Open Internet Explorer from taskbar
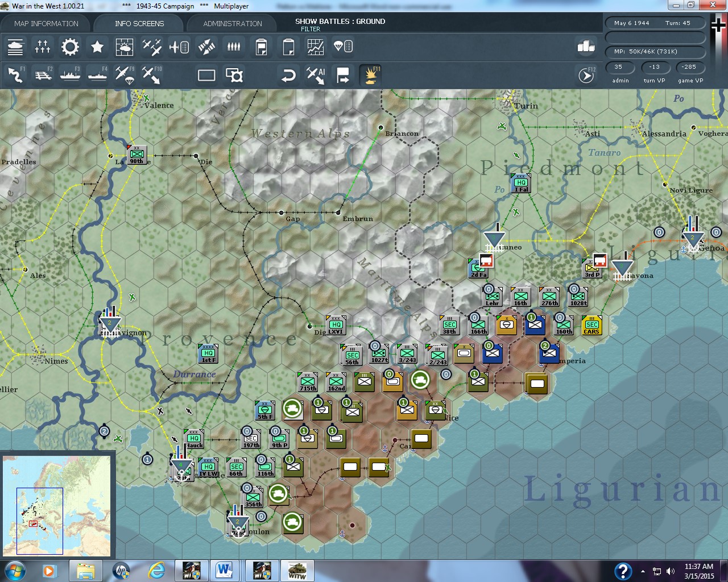The image size is (728, 582). click(x=156, y=570)
